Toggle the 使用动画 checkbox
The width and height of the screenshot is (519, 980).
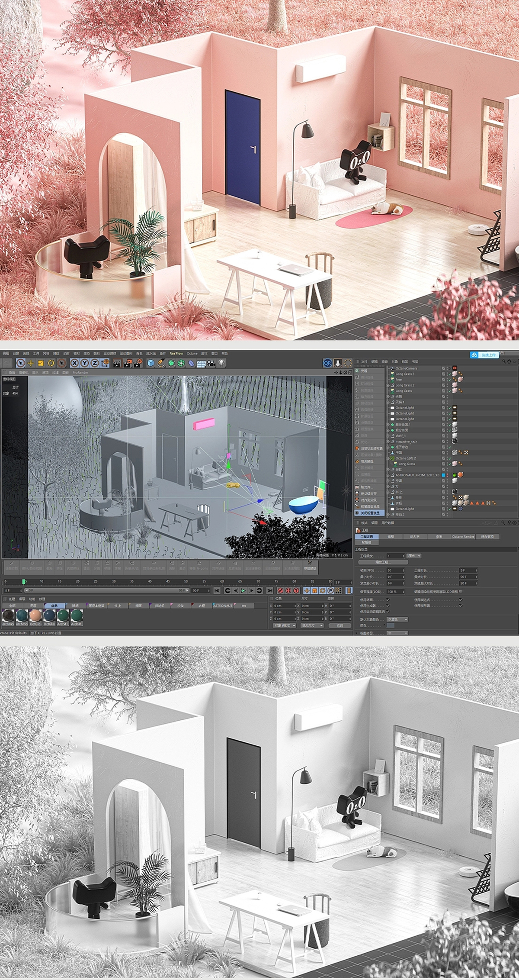point(388,600)
